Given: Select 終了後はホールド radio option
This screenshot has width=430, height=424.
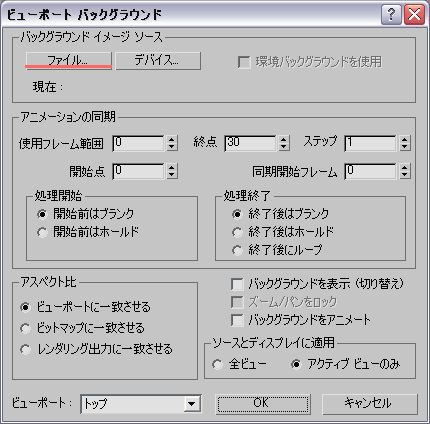Looking at the screenshot, I should tap(237, 232).
